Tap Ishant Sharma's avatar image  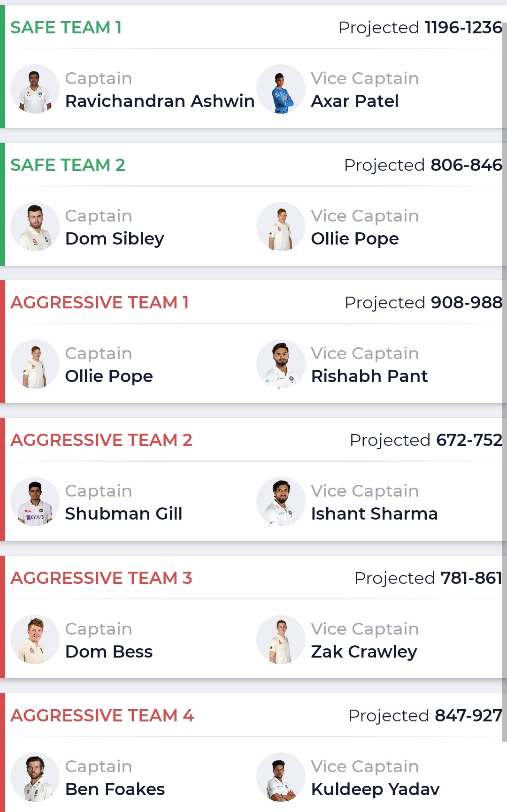tap(281, 502)
